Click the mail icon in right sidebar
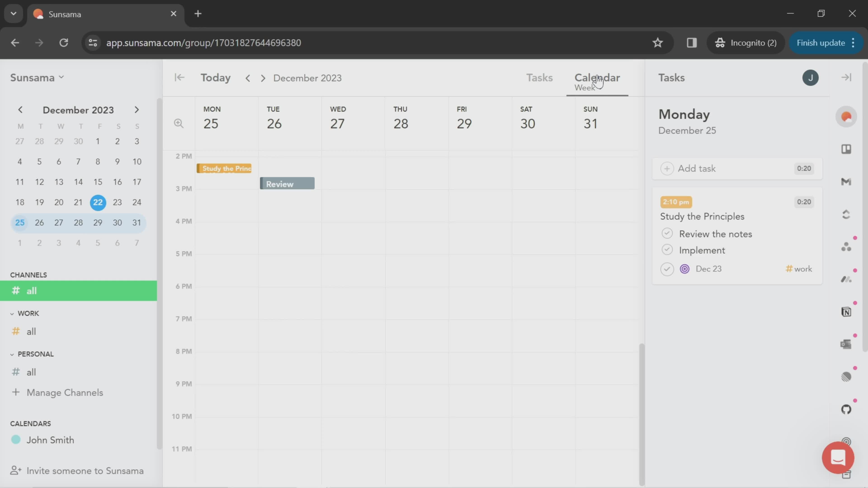This screenshot has height=488, width=868. tap(847, 182)
